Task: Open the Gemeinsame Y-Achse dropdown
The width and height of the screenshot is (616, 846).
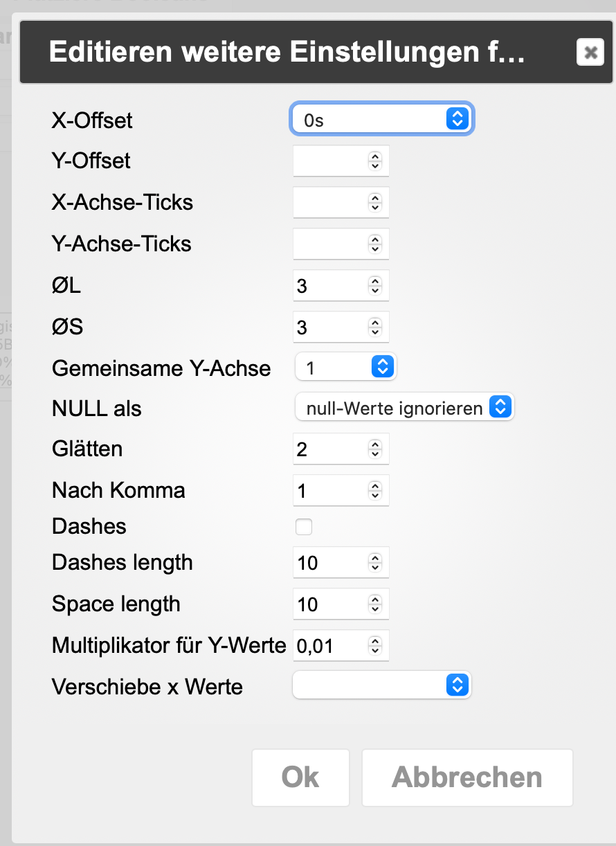Action: pos(345,367)
